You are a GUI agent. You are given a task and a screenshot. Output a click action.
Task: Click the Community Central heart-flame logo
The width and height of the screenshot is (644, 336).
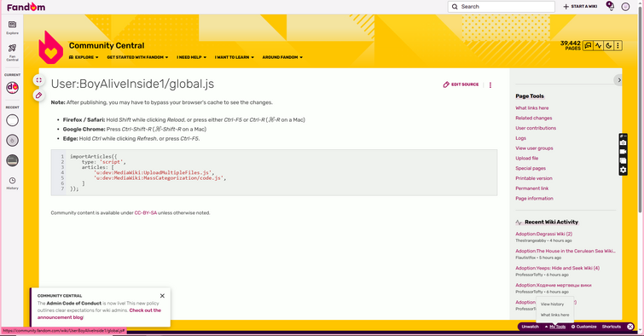click(x=50, y=47)
